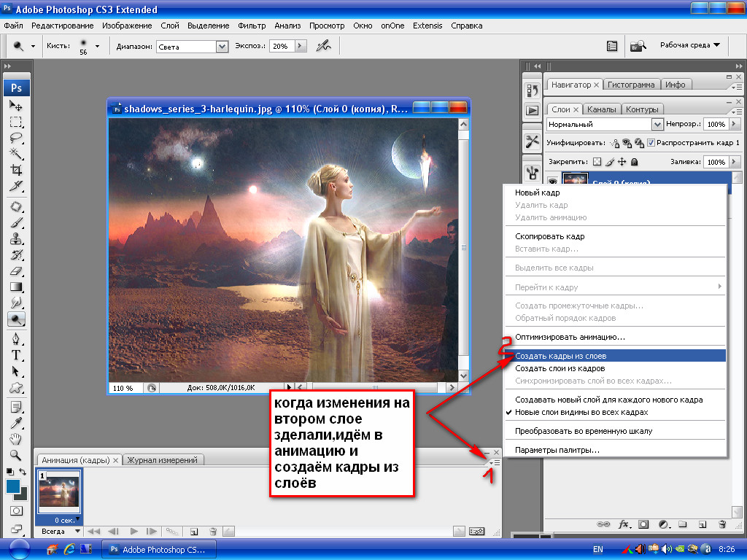Select the Lasso tool
Image resolution: width=747 pixels, height=560 pixels.
(16, 138)
